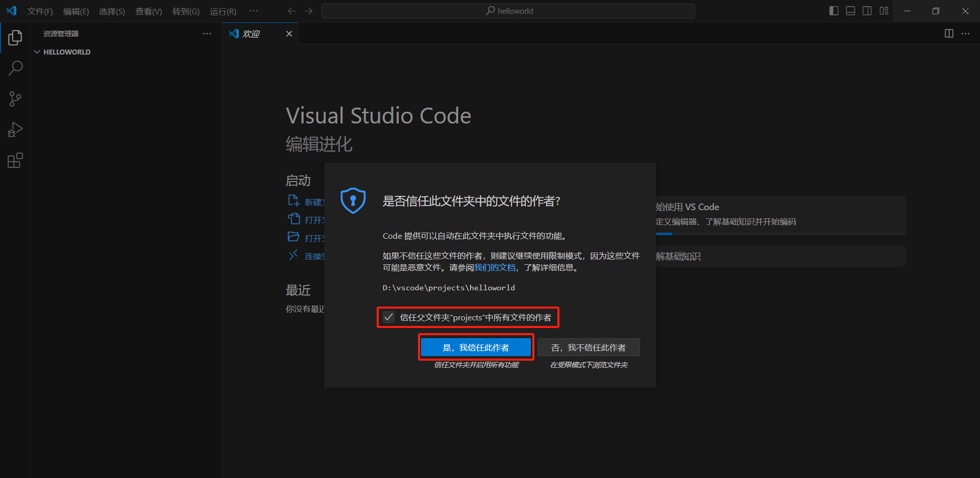
Task: Split the editor to the right
Action: (949, 33)
